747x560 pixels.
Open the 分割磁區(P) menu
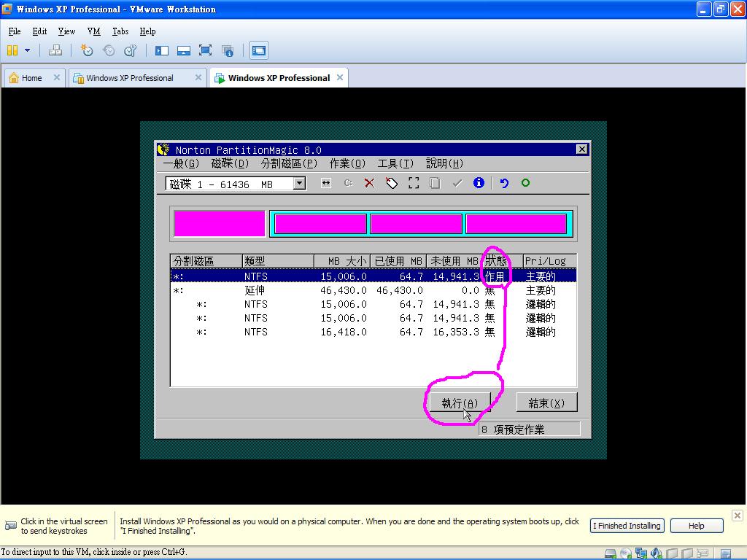pyautogui.click(x=289, y=164)
